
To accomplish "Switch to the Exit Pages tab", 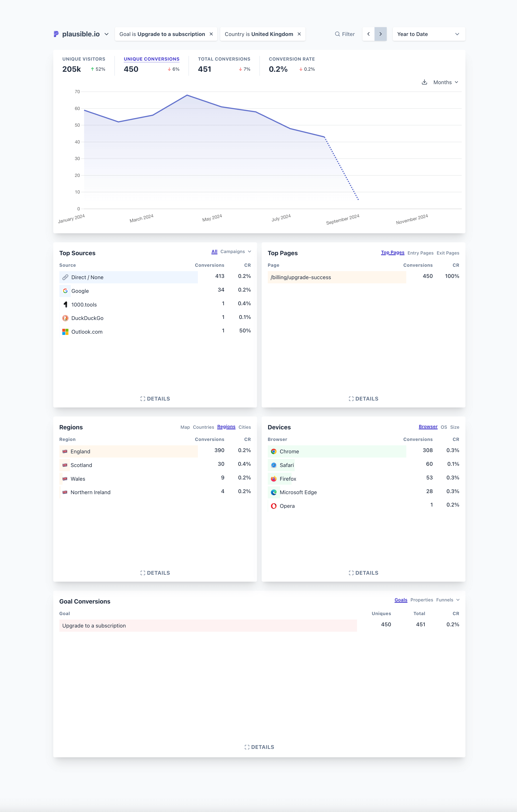I will 448,253.
